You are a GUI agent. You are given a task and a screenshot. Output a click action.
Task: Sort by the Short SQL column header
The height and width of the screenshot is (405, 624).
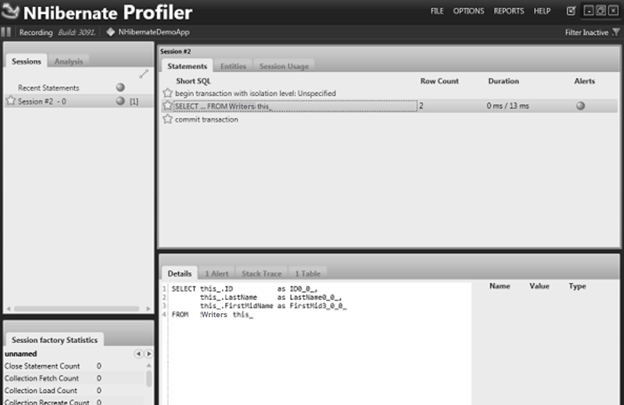click(x=193, y=81)
